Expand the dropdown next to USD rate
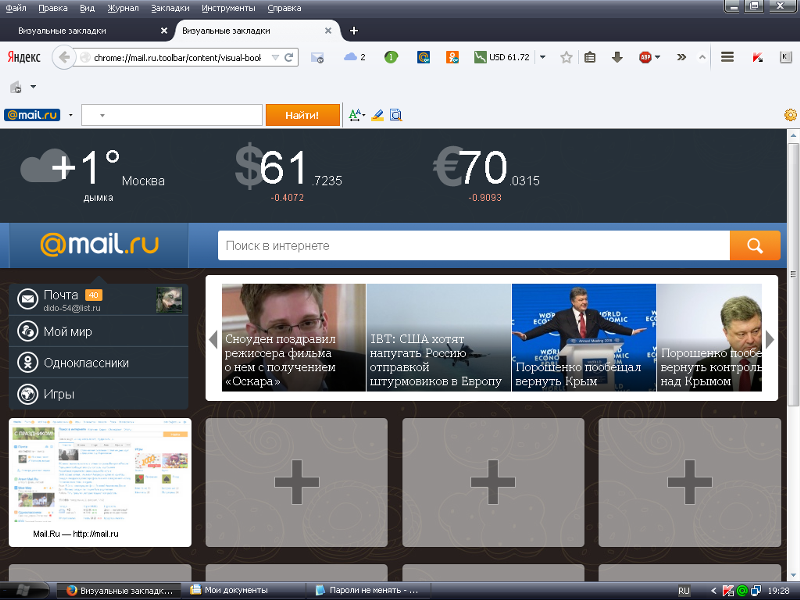800x600 pixels. (x=542, y=57)
